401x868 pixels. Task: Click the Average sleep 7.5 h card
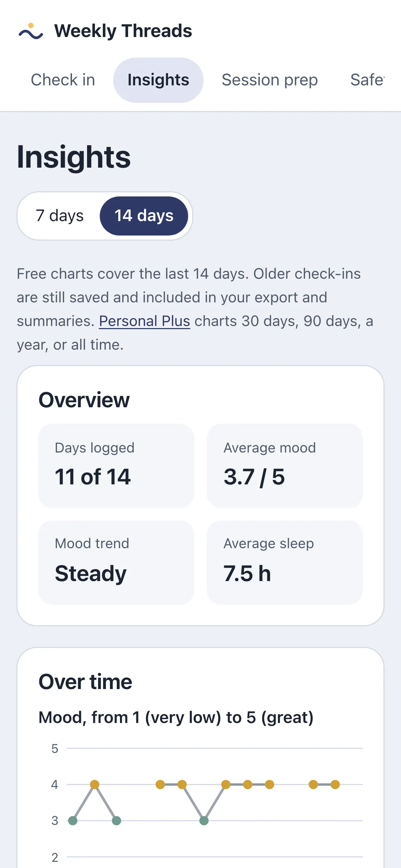tap(284, 562)
